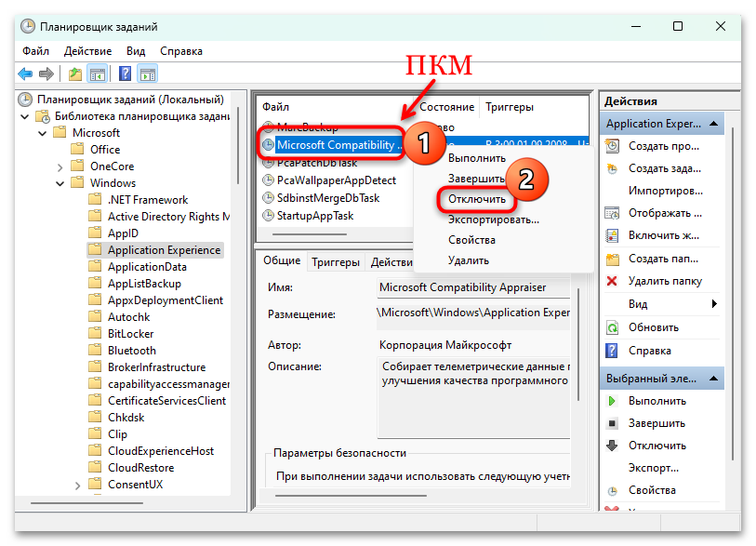Open the Вид menu in menu bar
Screen dimensions: 756x546
136,51
